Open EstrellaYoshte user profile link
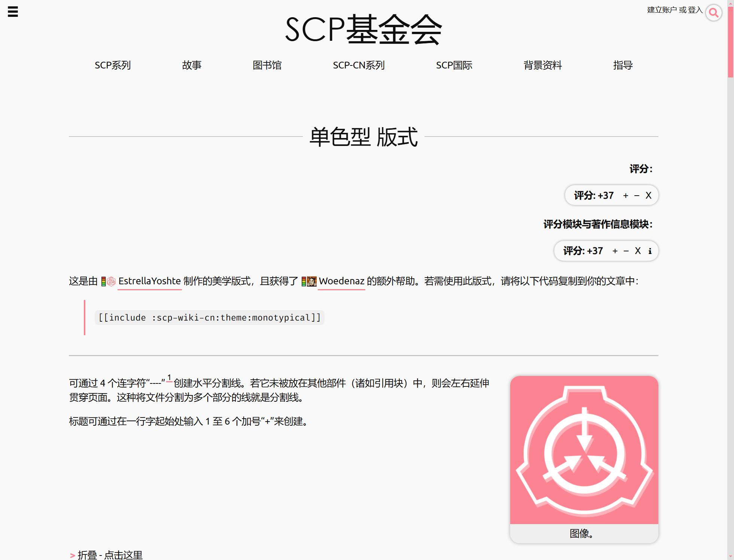This screenshot has height=560, width=734. (x=149, y=281)
